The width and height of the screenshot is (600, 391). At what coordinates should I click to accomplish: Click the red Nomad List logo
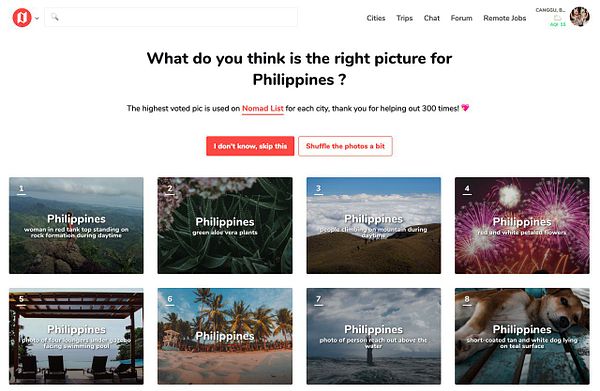click(22, 18)
